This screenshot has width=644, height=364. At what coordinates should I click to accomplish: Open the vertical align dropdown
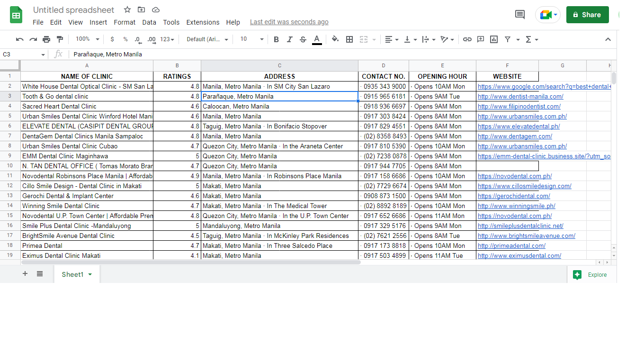[410, 39]
